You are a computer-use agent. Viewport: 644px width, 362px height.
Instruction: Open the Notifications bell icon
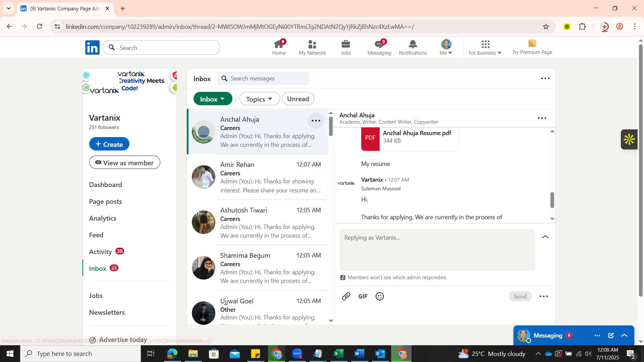coord(413,48)
